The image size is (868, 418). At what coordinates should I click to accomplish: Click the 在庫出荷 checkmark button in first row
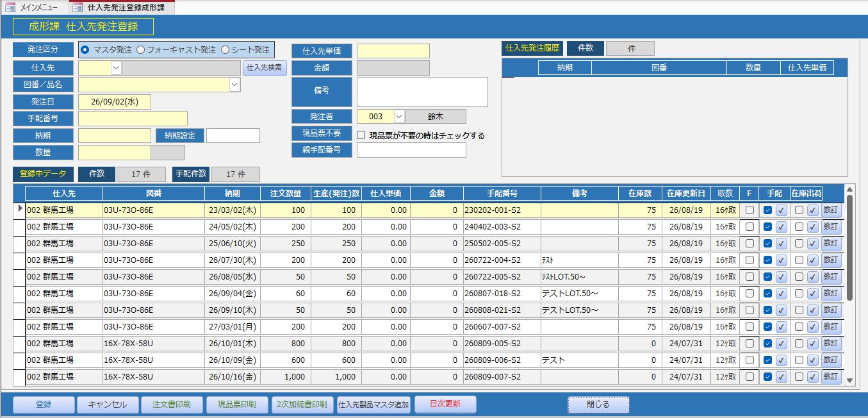coord(812,210)
